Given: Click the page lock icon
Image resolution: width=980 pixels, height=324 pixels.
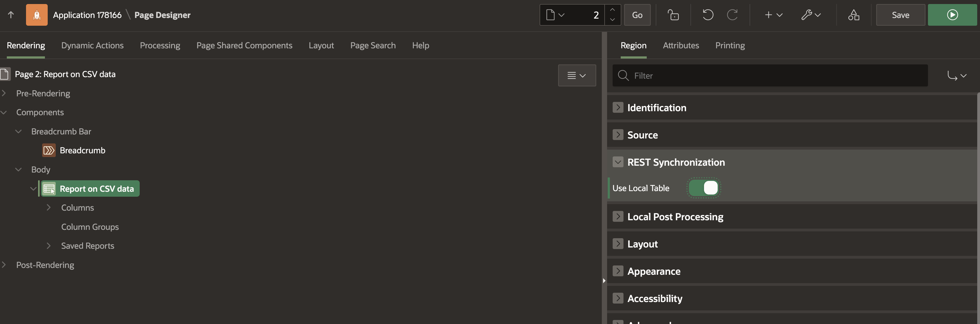Looking at the screenshot, I should point(673,15).
